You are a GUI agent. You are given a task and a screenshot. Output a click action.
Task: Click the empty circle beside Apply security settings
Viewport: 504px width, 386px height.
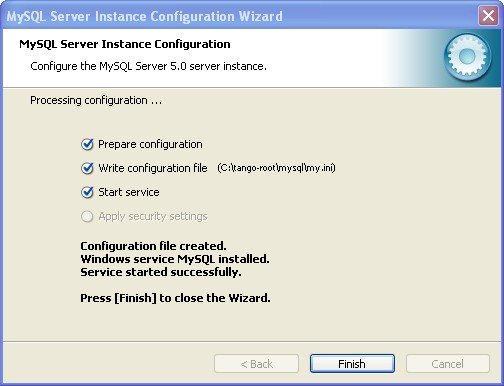click(87, 216)
